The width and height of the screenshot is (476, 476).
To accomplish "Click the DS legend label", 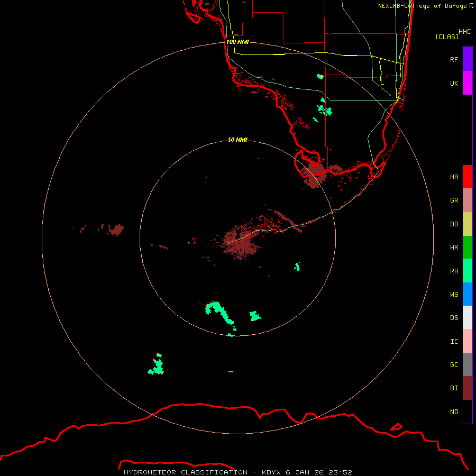I will click(454, 318).
